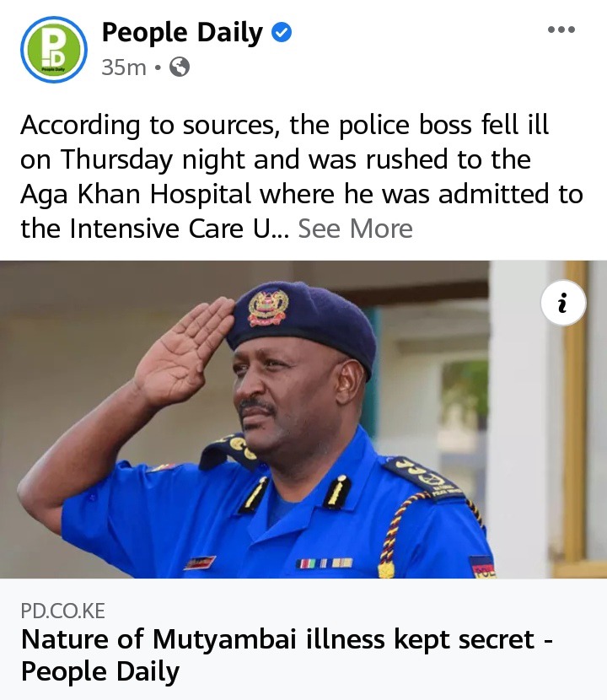Open the three-dot post options menu

(561, 30)
